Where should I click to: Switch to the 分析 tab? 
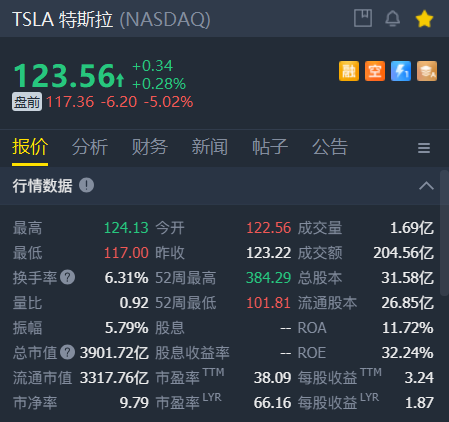coord(90,147)
